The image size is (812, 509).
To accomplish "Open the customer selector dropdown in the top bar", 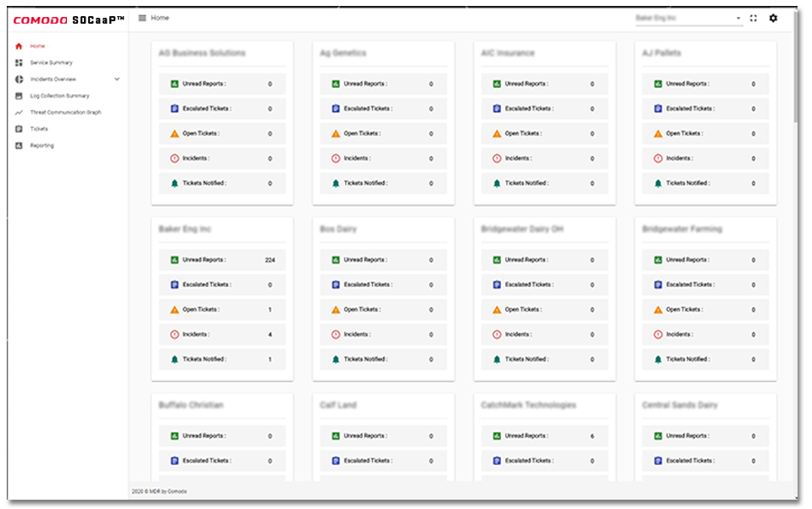I will click(688, 18).
